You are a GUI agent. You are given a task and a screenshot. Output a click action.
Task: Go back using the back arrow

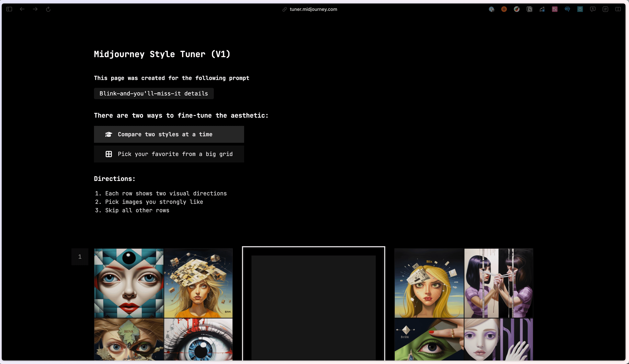point(22,9)
